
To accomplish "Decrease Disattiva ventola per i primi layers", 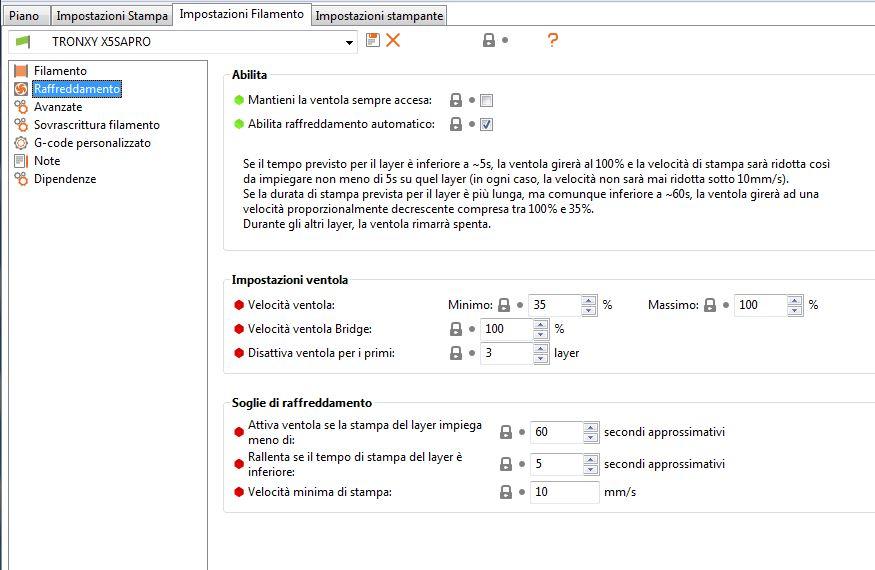I will (x=540, y=358).
